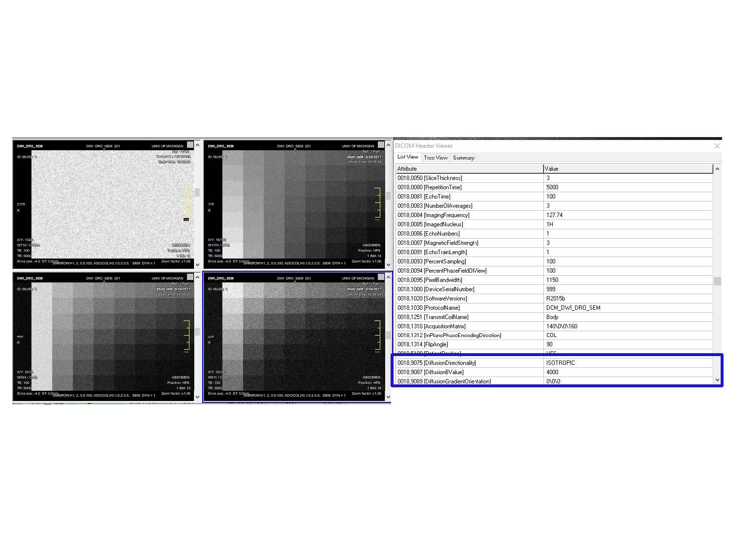Toggle gray selection box in top-left pane

coord(190,145)
